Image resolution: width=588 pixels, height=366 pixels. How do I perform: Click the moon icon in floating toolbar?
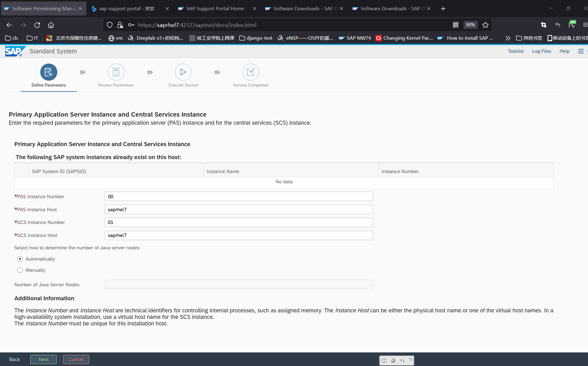pos(393,360)
